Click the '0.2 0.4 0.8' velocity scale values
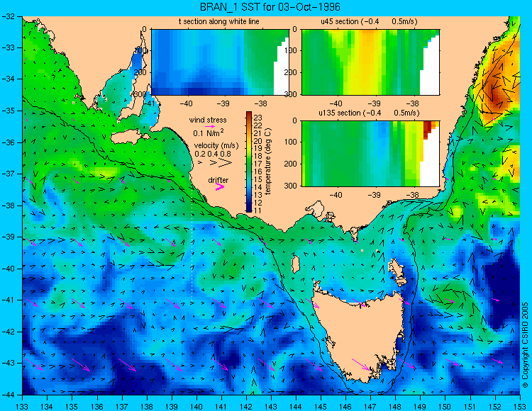The height and width of the screenshot is (411, 532). (x=213, y=154)
